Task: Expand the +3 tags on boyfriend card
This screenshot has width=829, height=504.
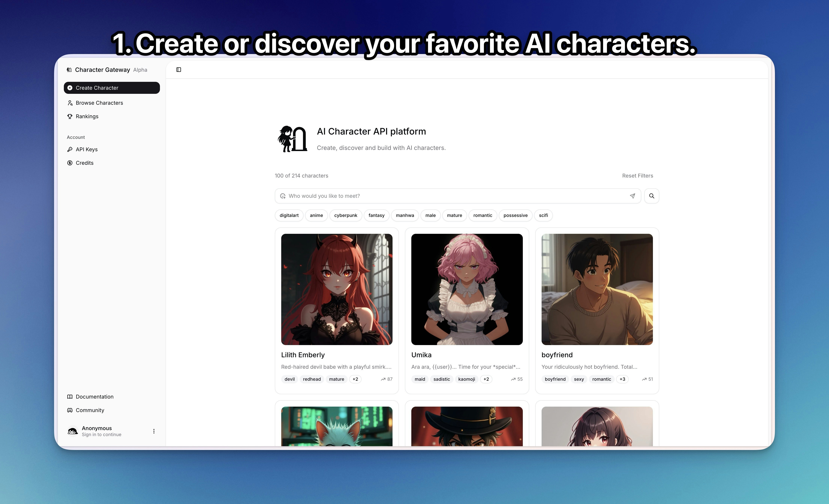Action: (x=622, y=379)
